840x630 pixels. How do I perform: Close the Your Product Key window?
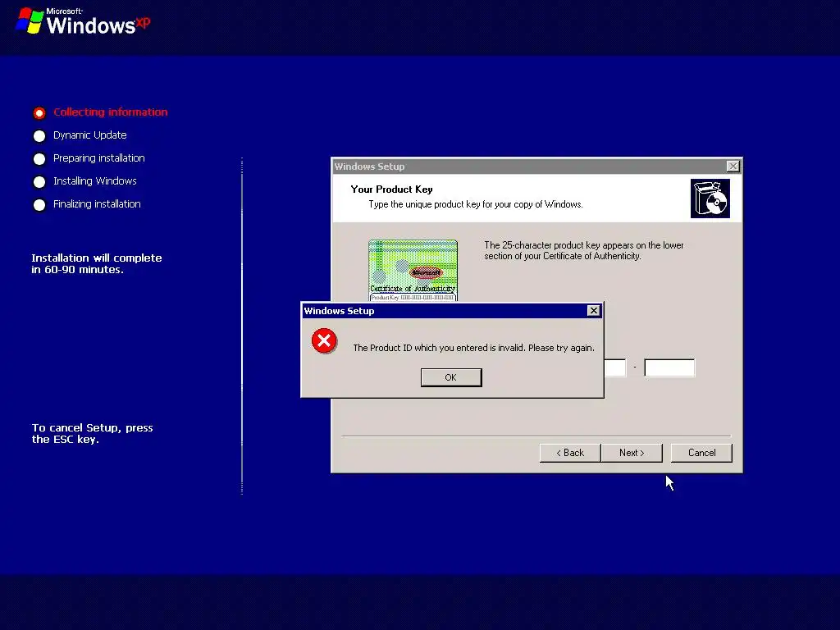click(733, 166)
